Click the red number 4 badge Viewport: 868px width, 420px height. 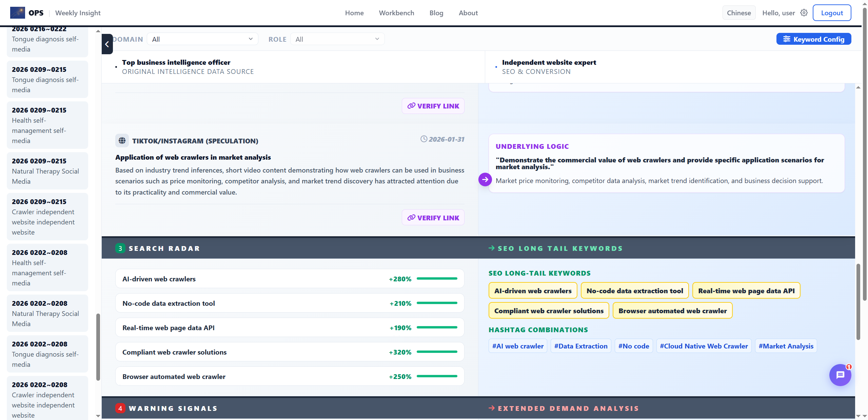point(120,408)
